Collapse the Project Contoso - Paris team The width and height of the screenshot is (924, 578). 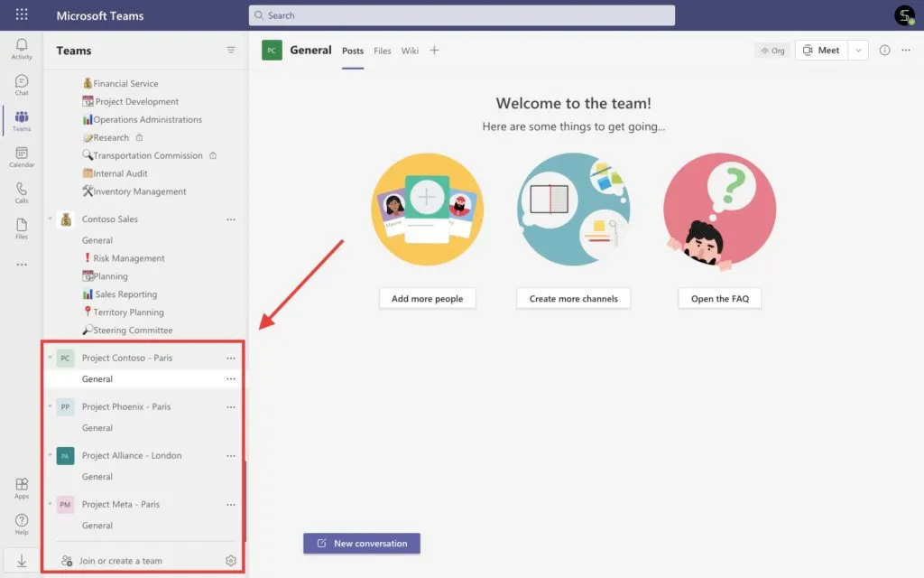51,357
